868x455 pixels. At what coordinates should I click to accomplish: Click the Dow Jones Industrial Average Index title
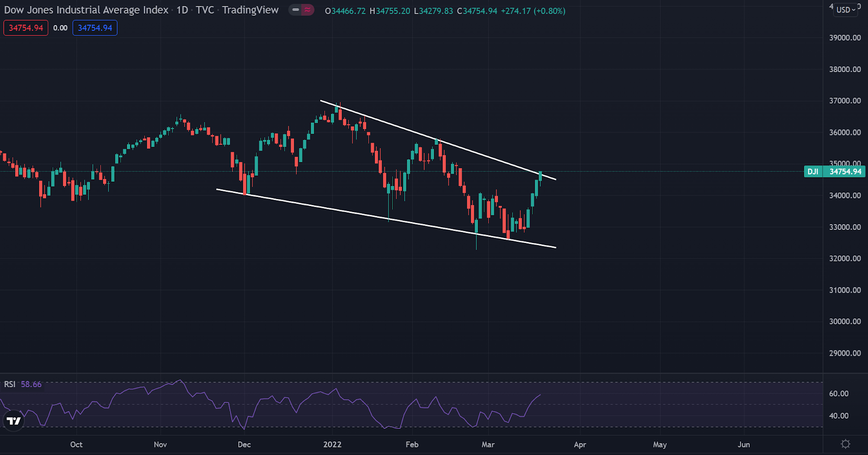pos(86,10)
